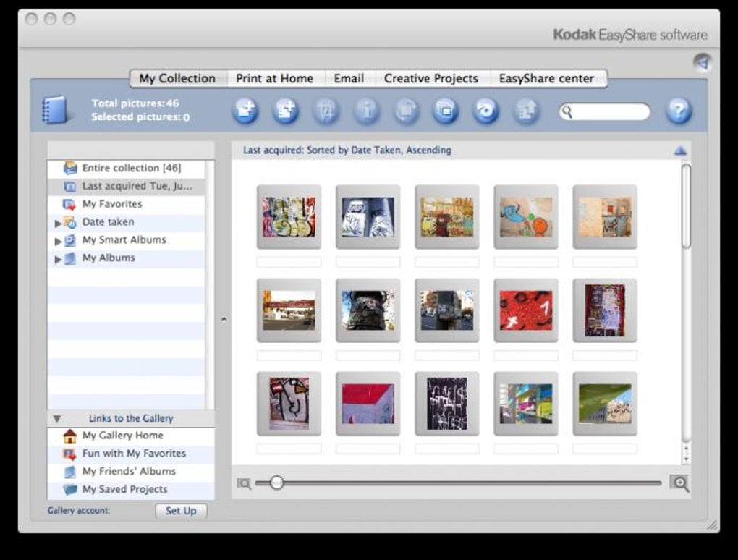Image resolution: width=738 pixels, height=560 pixels.
Task: Click the Add Pictures toolbar icon
Action: (x=245, y=111)
